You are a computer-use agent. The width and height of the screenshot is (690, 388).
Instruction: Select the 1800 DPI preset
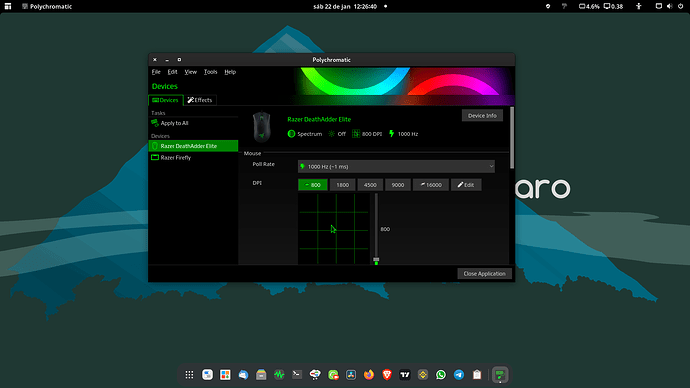click(x=342, y=185)
